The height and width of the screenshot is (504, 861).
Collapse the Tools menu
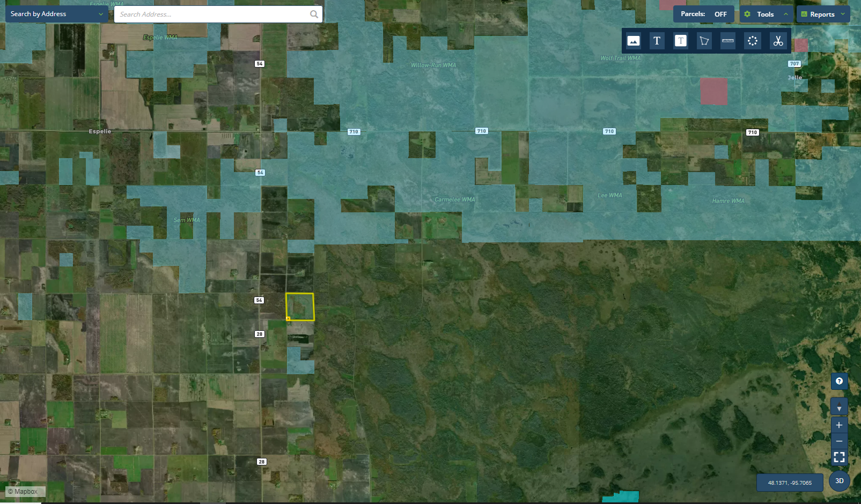click(766, 14)
